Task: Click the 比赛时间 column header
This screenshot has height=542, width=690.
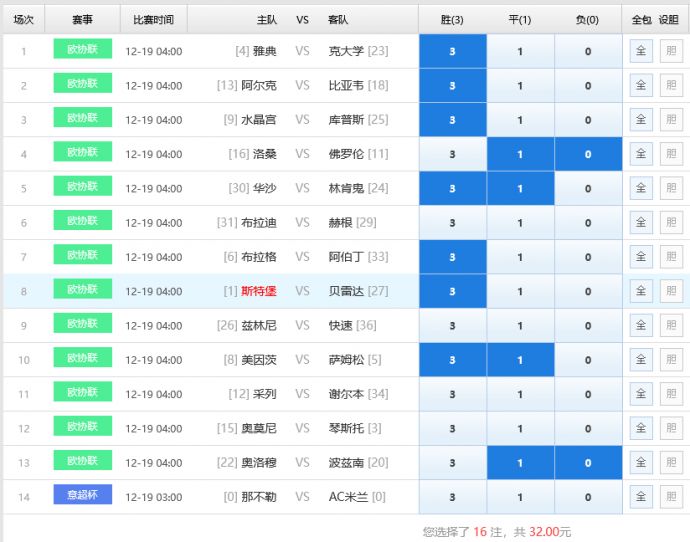Action: [x=154, y=20]
